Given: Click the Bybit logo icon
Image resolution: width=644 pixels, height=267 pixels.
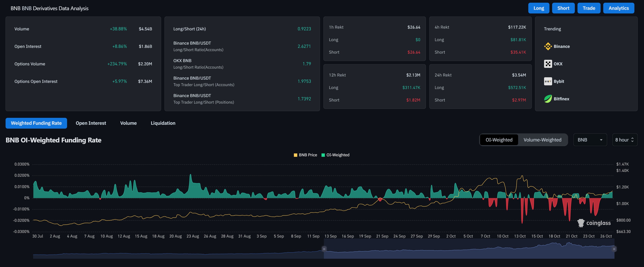Looking at the screenshot, I should (x=548, y=81).
